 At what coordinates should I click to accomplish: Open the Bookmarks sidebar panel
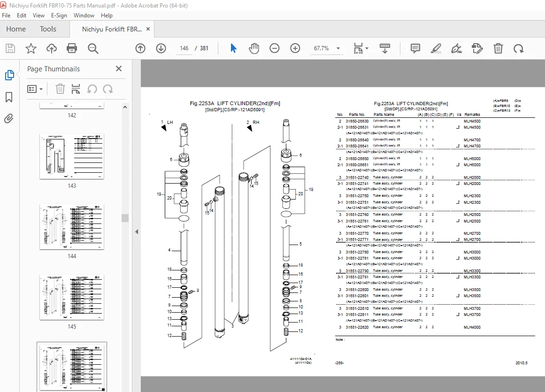pos(9,97)
